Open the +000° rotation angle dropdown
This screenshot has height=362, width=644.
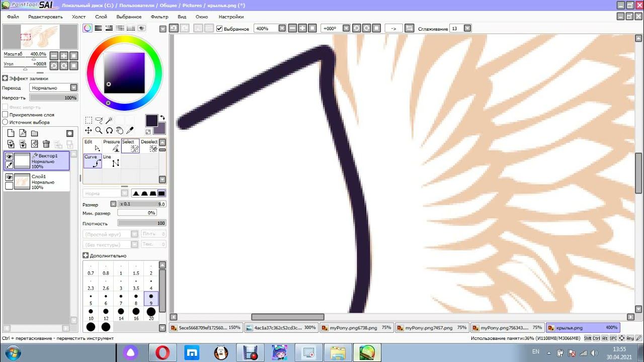click(346, 29)
